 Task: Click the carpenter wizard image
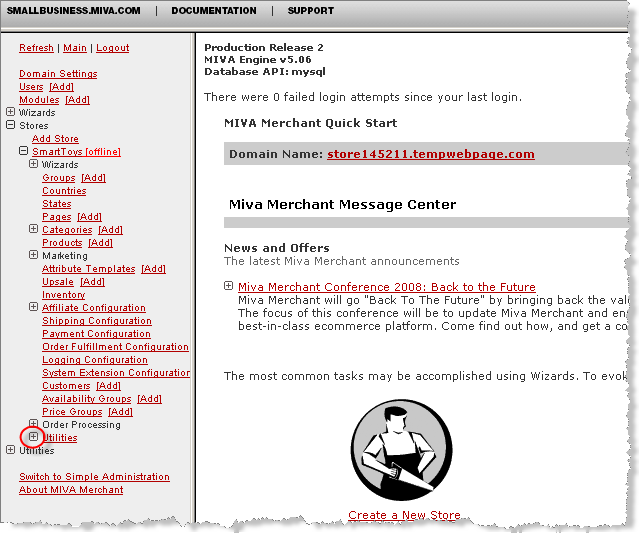(401, 450)
